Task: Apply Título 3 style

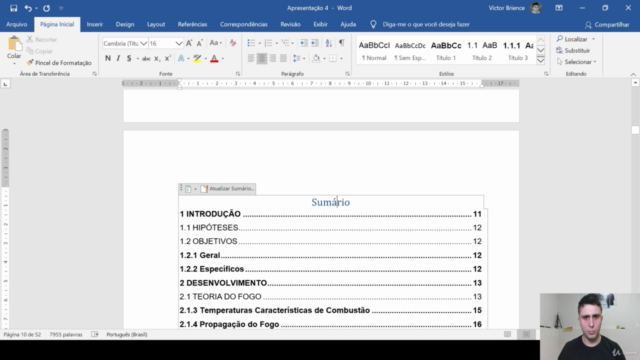Action: (x=518, y=51)
